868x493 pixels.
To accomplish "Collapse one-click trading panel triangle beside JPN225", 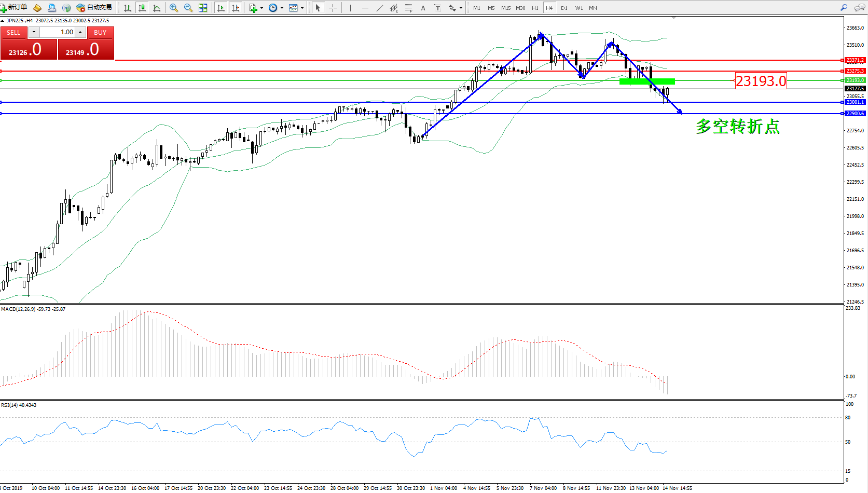I will click(3, 21).
